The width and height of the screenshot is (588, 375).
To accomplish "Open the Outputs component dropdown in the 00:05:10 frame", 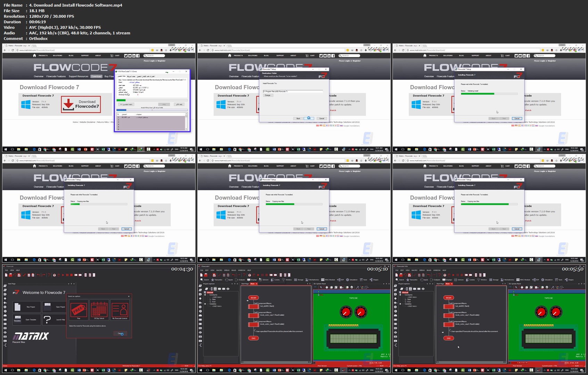I will (x=240, y=280).
